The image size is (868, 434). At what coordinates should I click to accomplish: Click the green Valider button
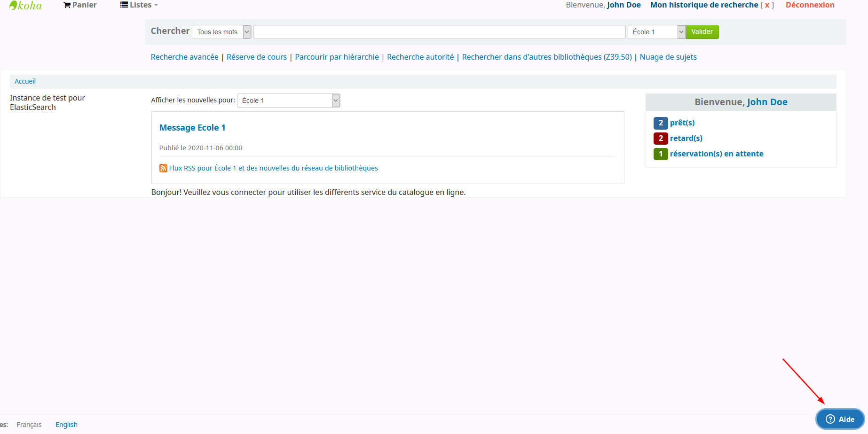[x=702, y=32]
